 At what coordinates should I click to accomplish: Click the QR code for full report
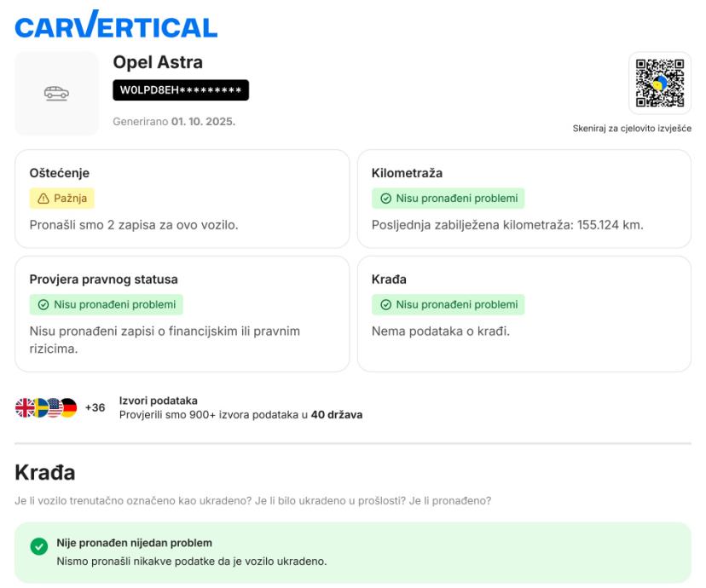[x=660, y=84]
